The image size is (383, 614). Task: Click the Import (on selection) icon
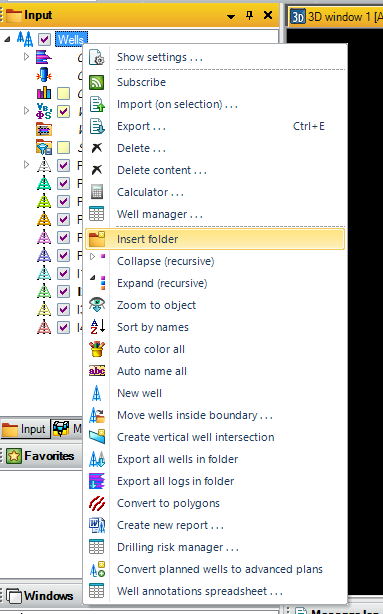point(96,105)
